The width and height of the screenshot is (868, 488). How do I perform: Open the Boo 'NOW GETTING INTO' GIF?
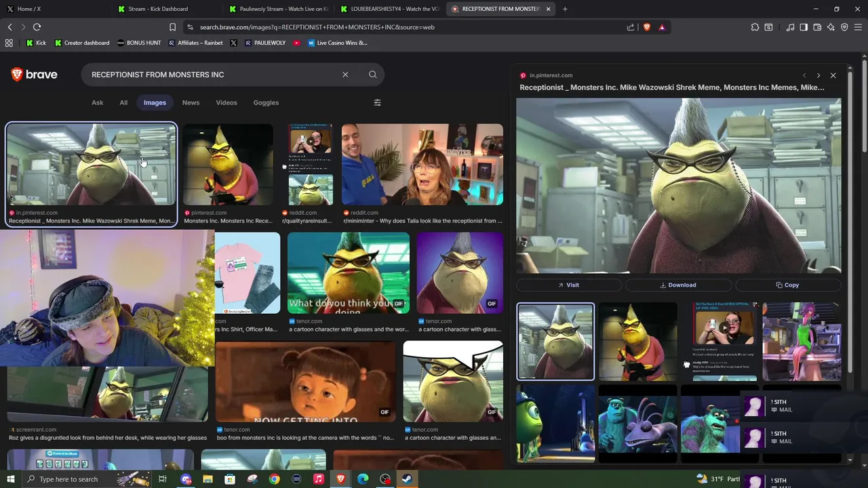coord(305,382)
